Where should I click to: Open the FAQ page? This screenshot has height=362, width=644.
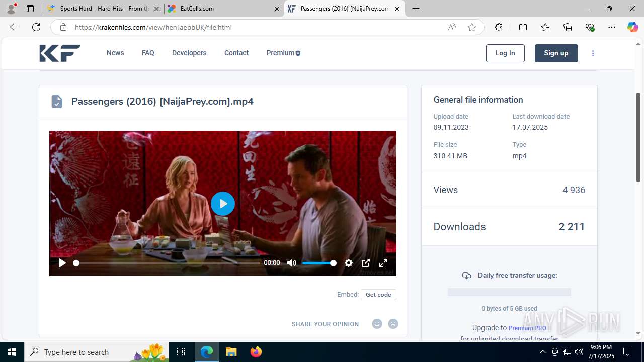(x=148, y=53)
